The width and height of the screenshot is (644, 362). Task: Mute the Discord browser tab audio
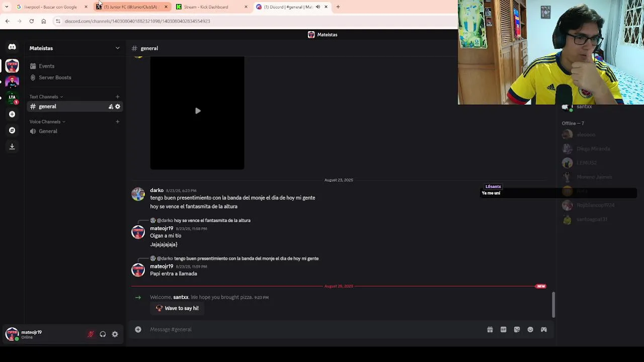pos(317,7)
